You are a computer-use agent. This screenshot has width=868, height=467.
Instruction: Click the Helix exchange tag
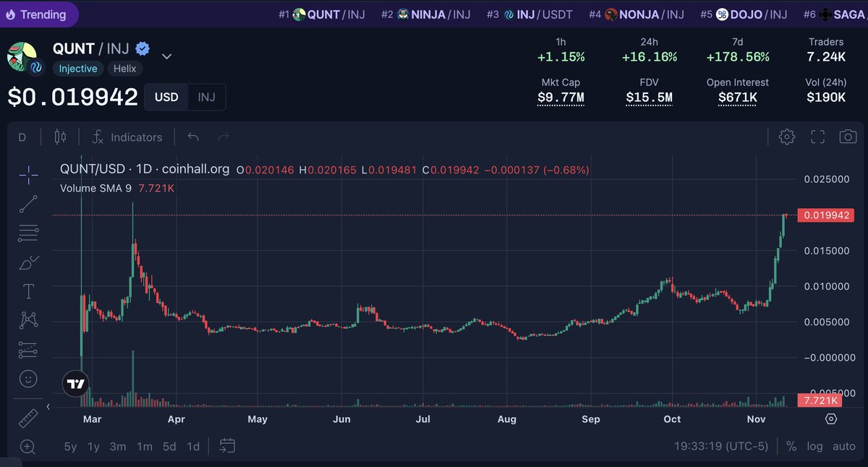[126, 69]
